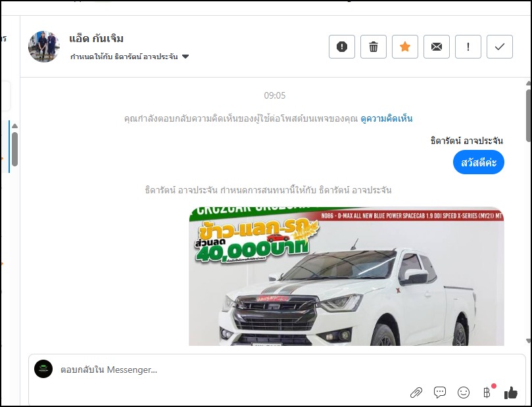Toggle orange star follow-up flag

(x=405, y=47)
